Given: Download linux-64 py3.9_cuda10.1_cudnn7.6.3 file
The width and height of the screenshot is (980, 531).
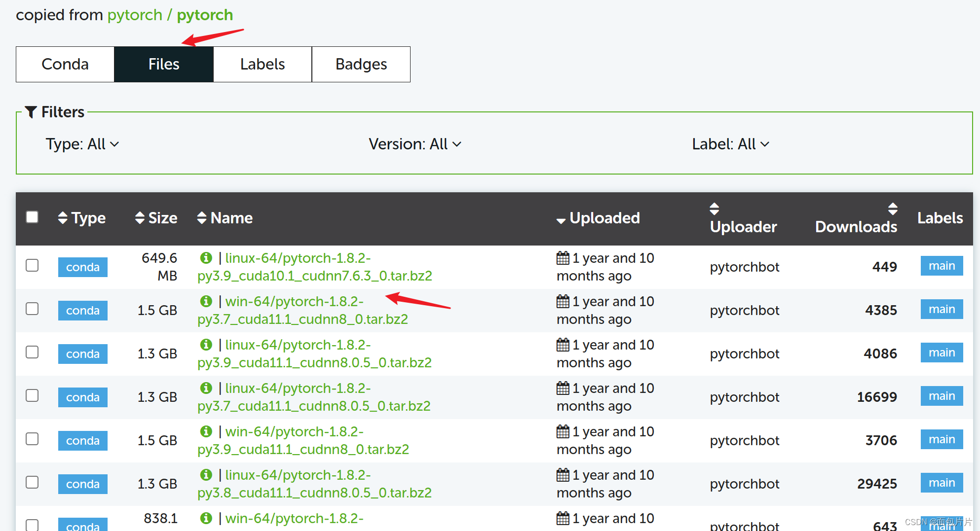Looking at the screenshot, I should [x=315, y=267].
